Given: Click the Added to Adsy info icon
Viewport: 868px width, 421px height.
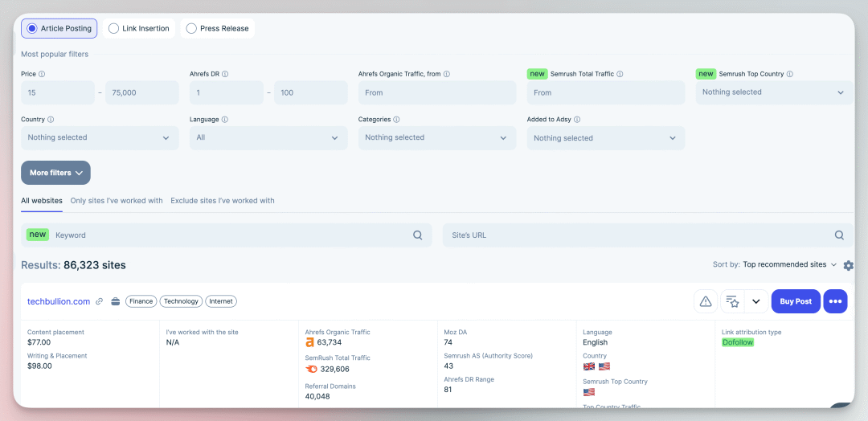Looking at the screenshot, I should point(577,119).
